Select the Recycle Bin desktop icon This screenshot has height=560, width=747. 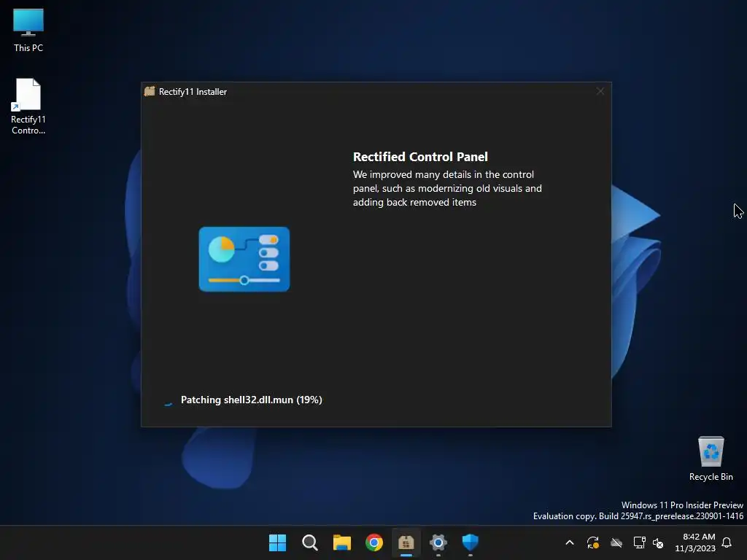(x=711, y=459)
